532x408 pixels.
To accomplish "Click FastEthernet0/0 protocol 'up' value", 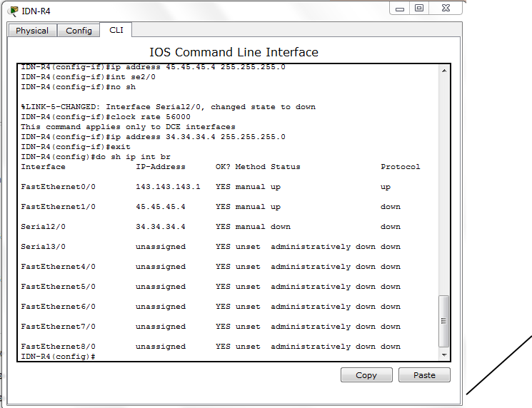I will click(386, 187).
